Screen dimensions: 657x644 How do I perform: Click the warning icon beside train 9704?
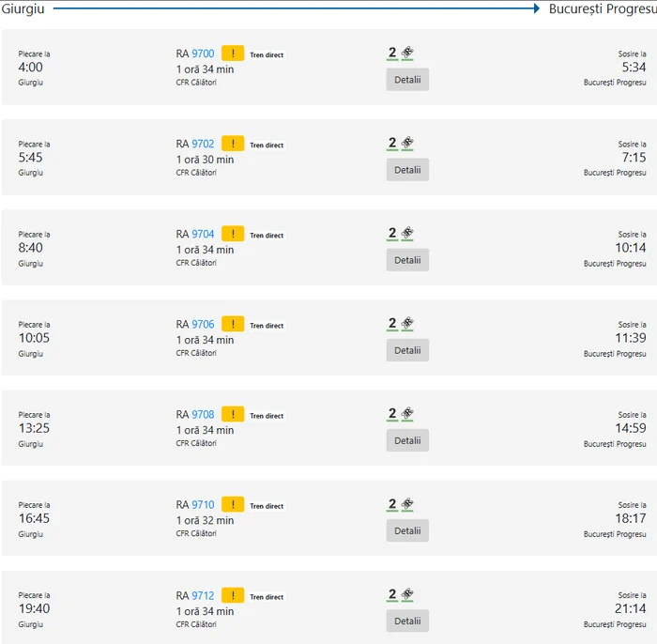233,234
